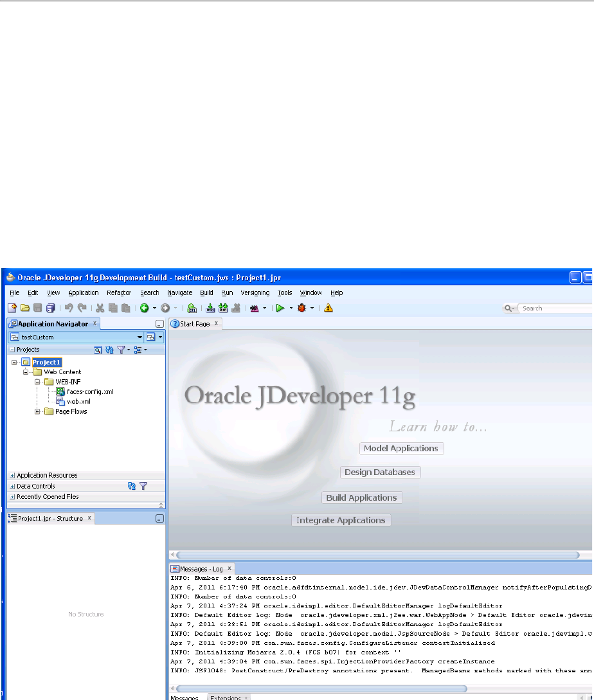This screenshot has width=594, height=700.
Task: Click the Projects panel filter funnel icon
Action: [x=121, y=350]
